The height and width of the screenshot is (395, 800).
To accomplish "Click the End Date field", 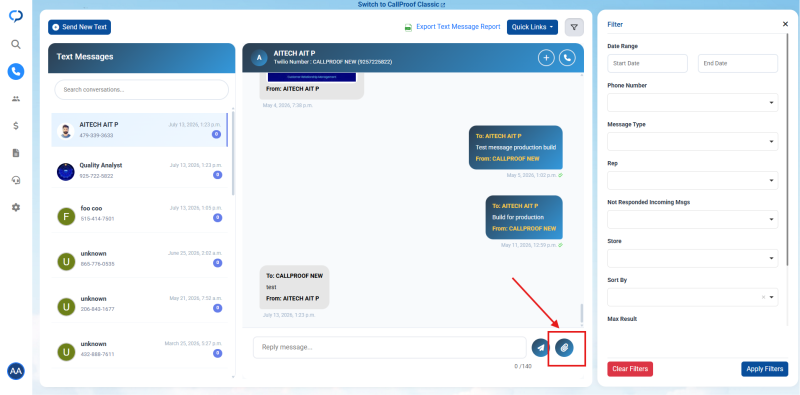I will pyautogui.click(x=738, y=64).
